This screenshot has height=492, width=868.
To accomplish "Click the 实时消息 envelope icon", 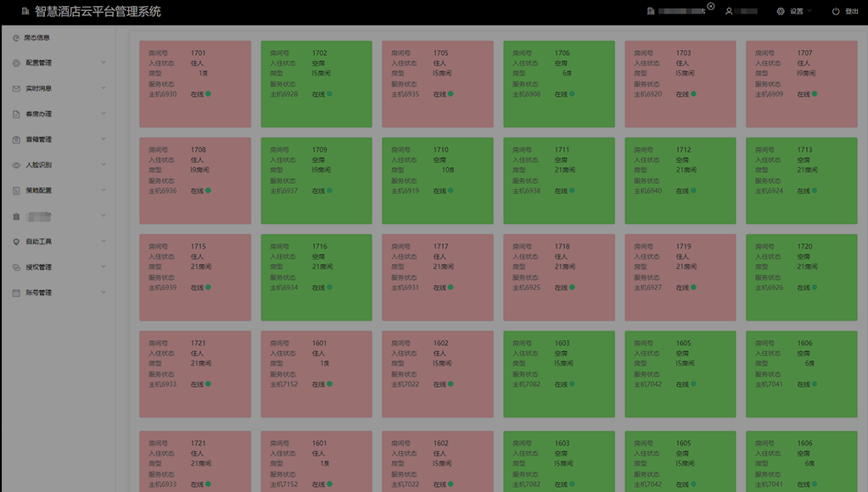I will pyautogui.click(x=16, y=88).
